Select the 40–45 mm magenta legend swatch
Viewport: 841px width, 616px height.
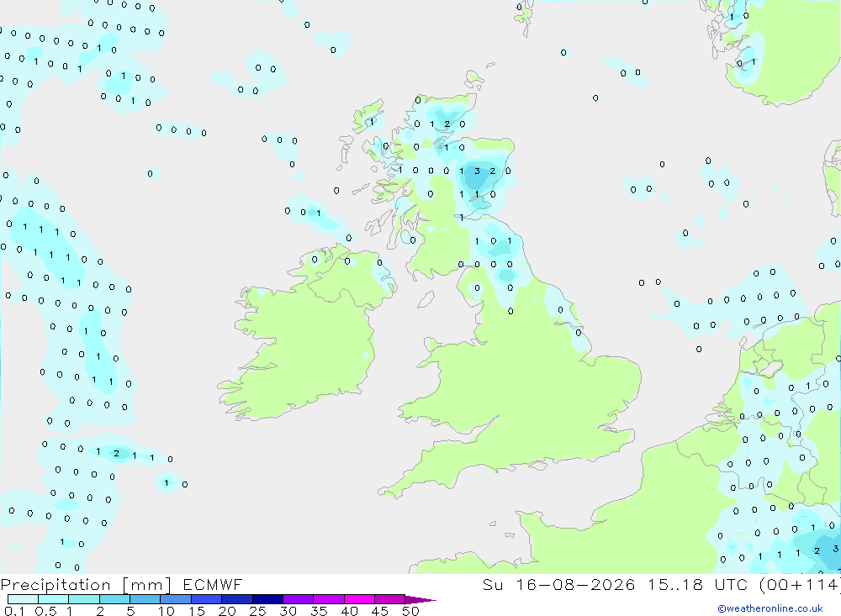[359, 599]
